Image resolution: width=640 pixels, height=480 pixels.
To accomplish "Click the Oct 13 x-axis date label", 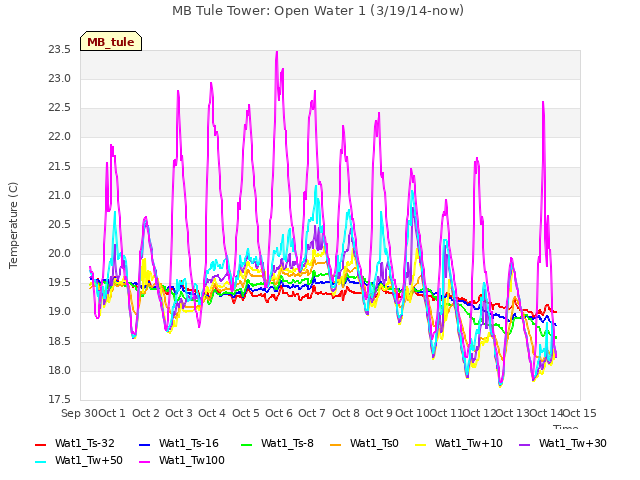I will tap(513, 413).
